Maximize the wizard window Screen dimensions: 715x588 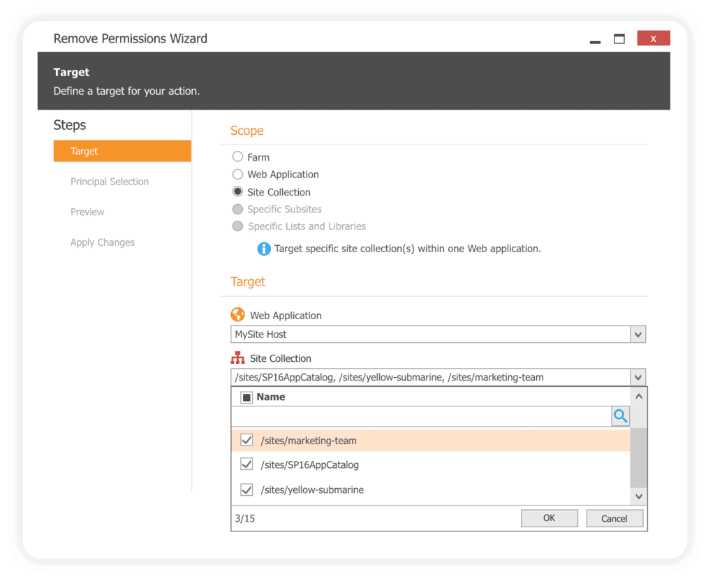(619, 39)
